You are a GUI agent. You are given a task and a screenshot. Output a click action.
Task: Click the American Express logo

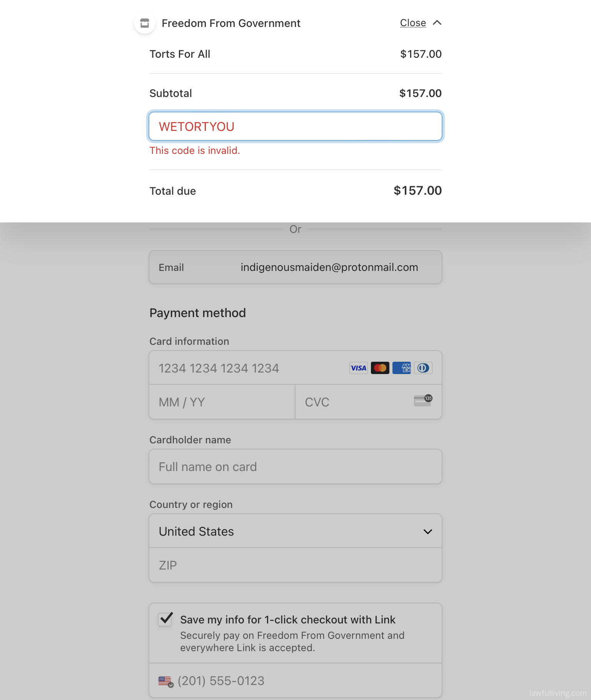(x=401, y=368)
